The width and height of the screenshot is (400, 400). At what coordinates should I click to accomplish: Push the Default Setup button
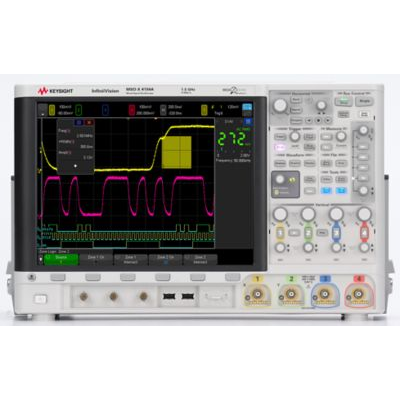pyautogui.click(x=343, y=114)
